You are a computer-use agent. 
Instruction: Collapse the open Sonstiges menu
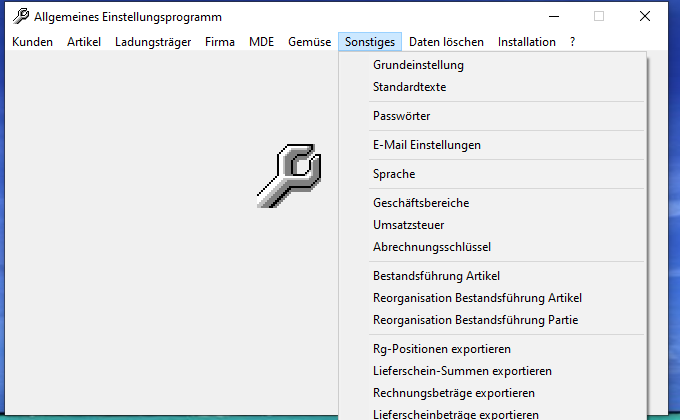point(370,42)
